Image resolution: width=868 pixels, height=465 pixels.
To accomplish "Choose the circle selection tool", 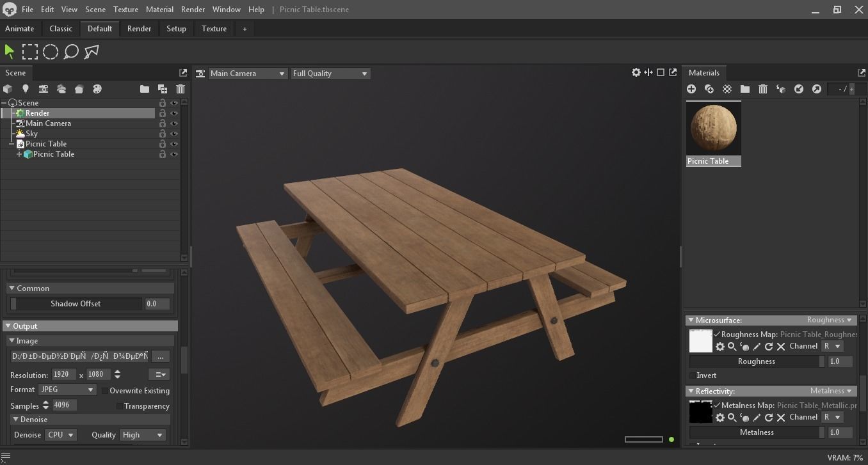I will tap(51, 52).
